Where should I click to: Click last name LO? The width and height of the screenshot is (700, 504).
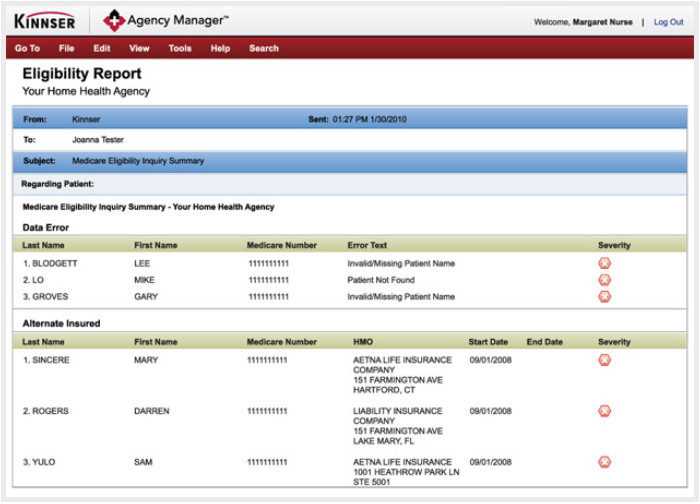point(38,280)
